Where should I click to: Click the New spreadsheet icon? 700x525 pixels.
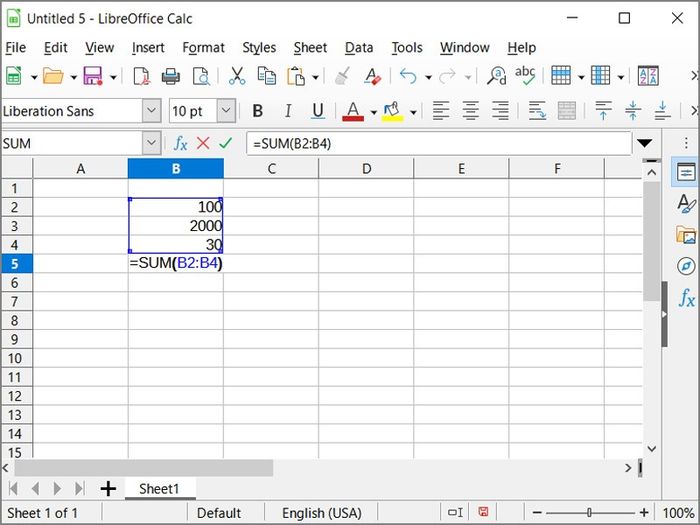coord(13,76)
